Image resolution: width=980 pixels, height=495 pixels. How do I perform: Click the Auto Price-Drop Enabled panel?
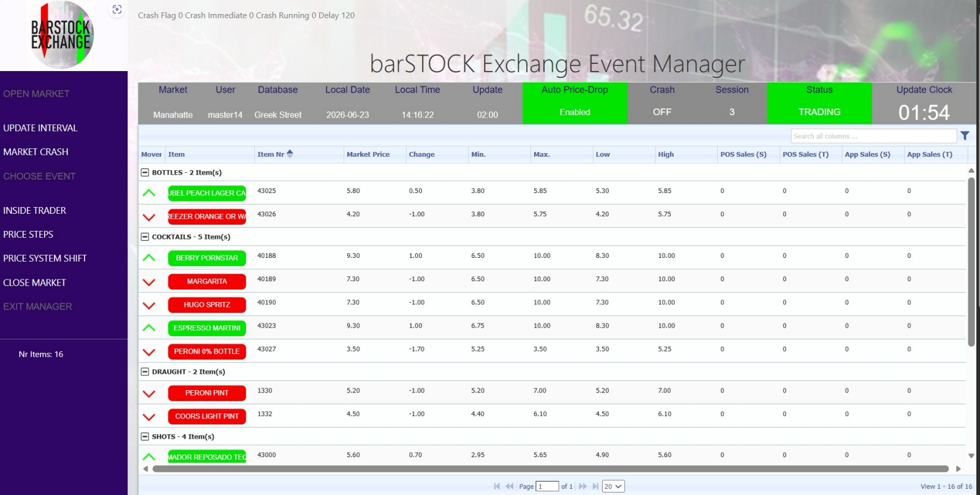(x=575, y=103)
